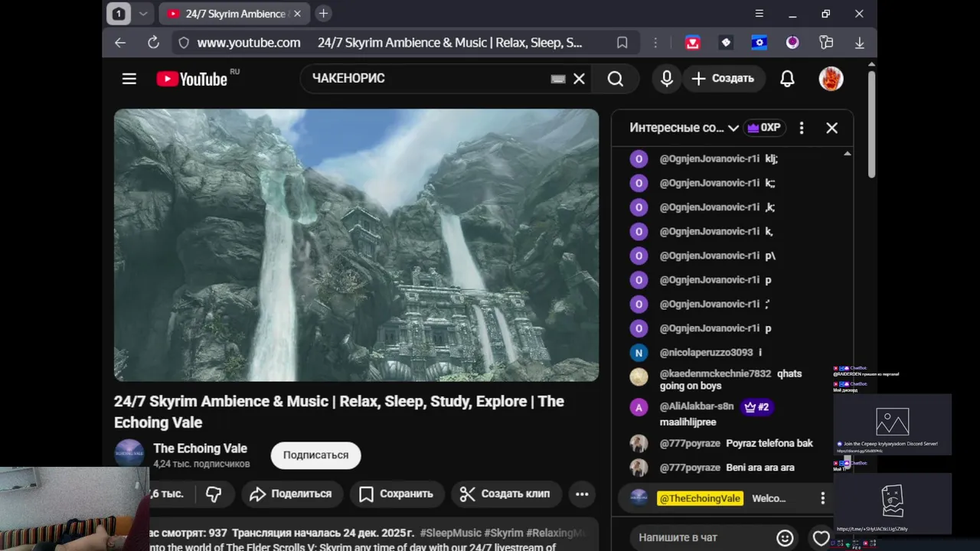Click the #SleepMusic hashtag

pyautogui.click(x=450, y=533)
